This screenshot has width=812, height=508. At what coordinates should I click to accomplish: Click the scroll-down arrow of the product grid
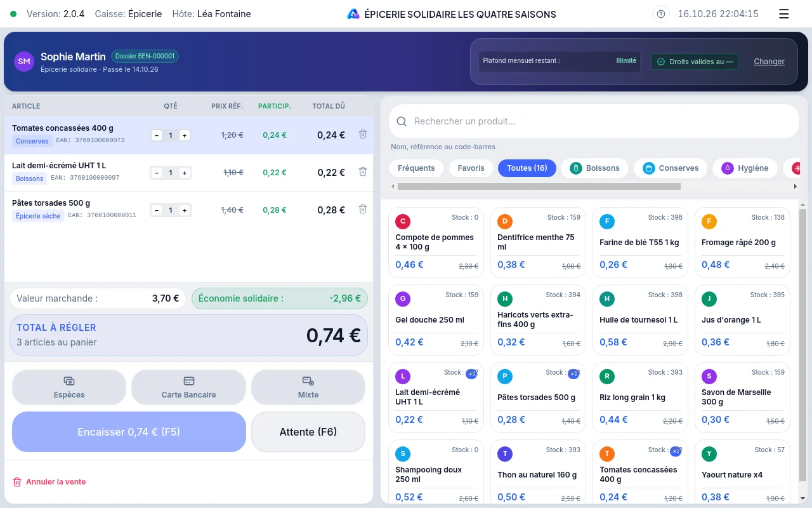click(x=802, y=498)
